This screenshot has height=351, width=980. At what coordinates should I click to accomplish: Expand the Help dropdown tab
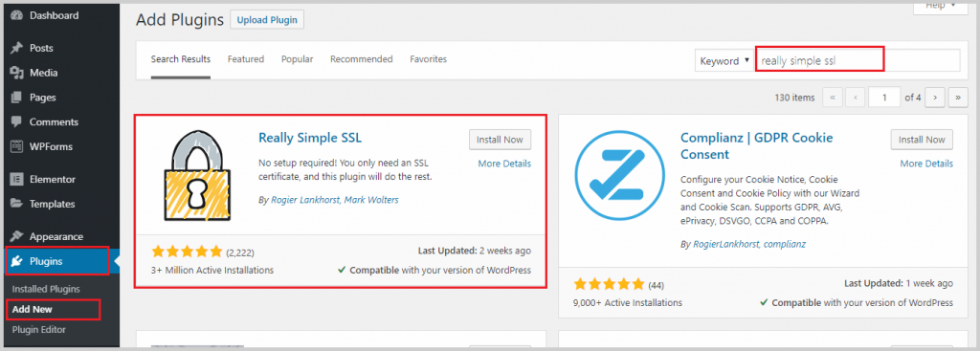pyautogui.click(x=940, y=6)
